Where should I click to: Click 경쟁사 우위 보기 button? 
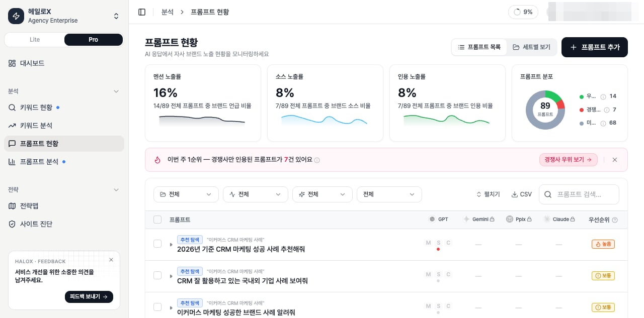[568, 160]
